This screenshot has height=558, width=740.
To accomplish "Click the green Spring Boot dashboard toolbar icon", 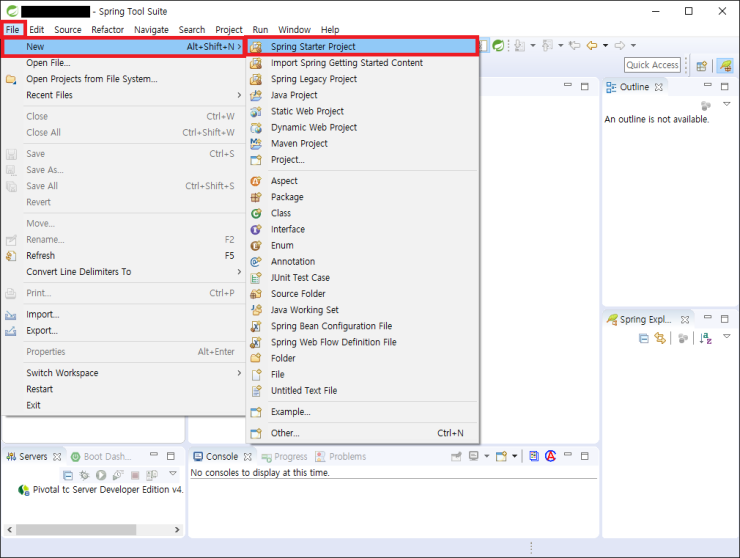I will tap(498, 45).
